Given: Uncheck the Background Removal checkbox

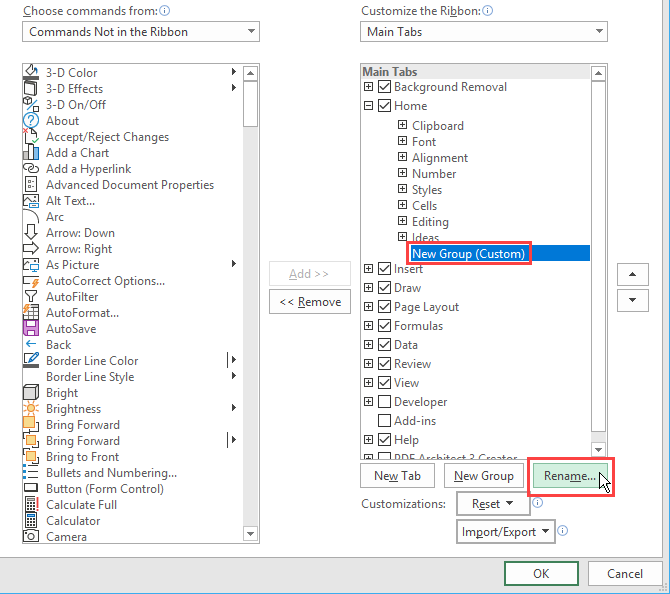Looking at the screenshot, I should 385,87.
